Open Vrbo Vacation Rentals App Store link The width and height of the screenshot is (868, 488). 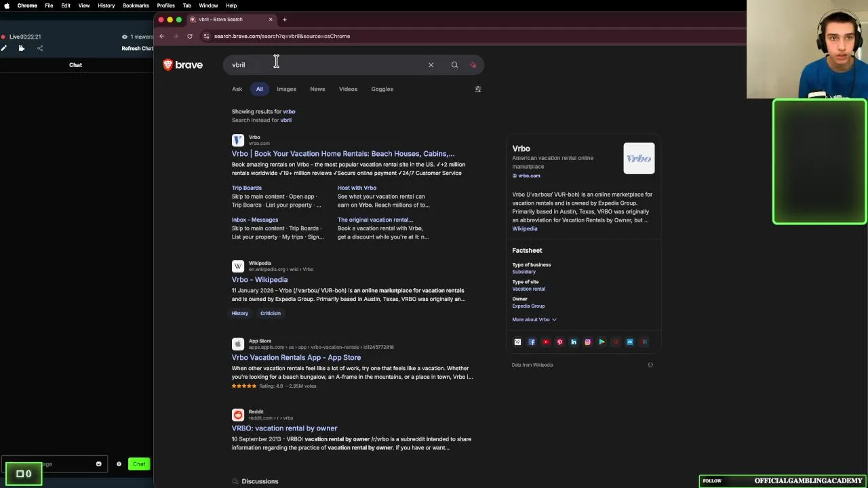296,358
